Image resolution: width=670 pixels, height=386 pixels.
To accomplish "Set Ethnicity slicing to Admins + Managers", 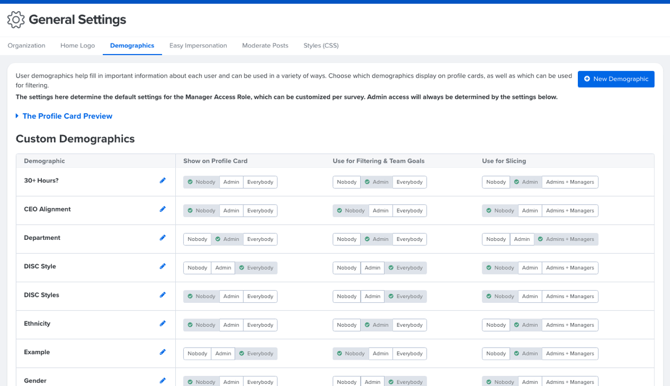I will [570, 325].
